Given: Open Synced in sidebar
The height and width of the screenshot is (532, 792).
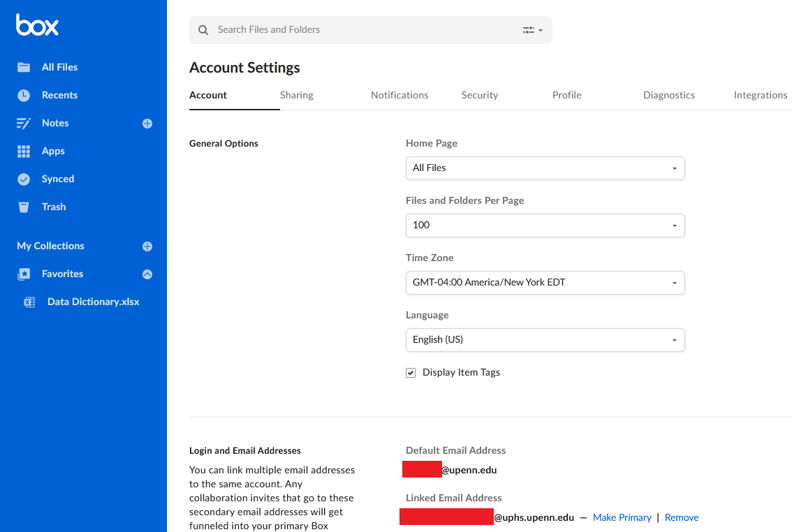Looking at the screenshot, I should tap(57, 179).
